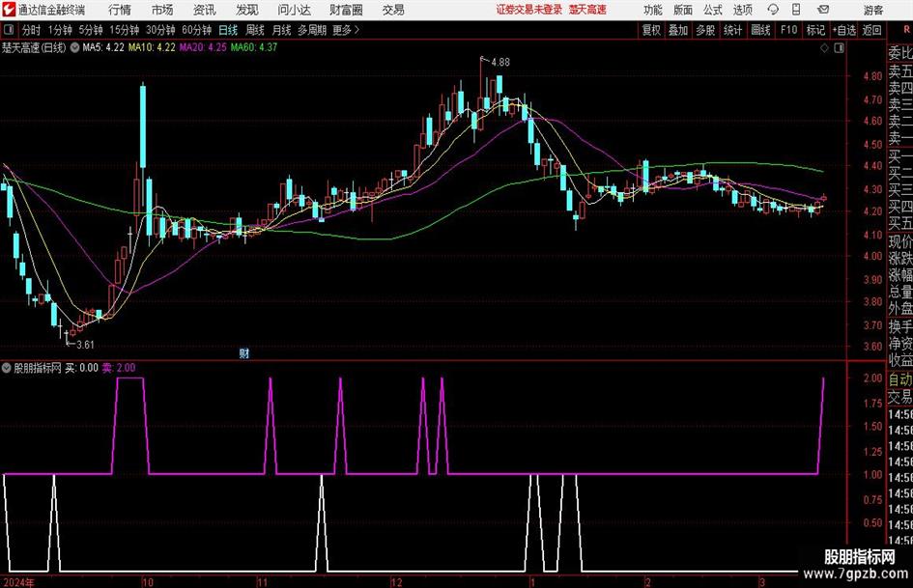
Task: Switch to 5分钟 period
Action: coord(91,30)
